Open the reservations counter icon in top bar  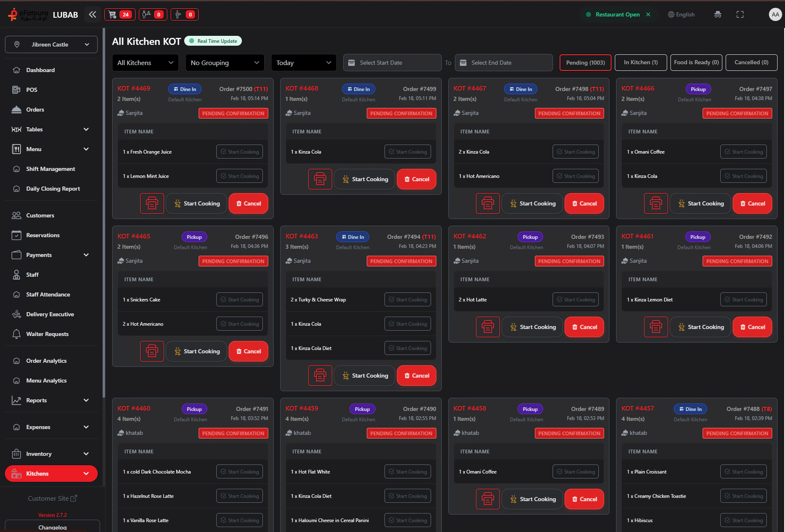point(153,15)
